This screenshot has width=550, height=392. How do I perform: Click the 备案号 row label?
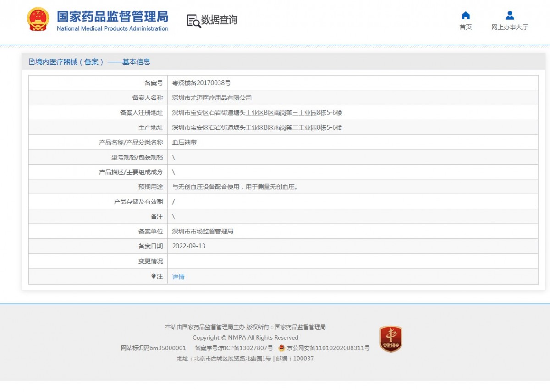click(154, 83)
